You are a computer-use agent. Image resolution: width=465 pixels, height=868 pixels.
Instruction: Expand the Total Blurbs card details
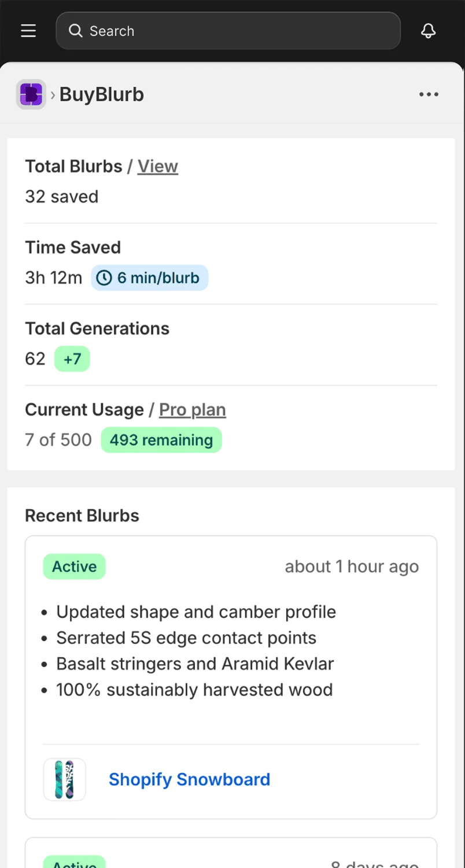tap(73, 166)
